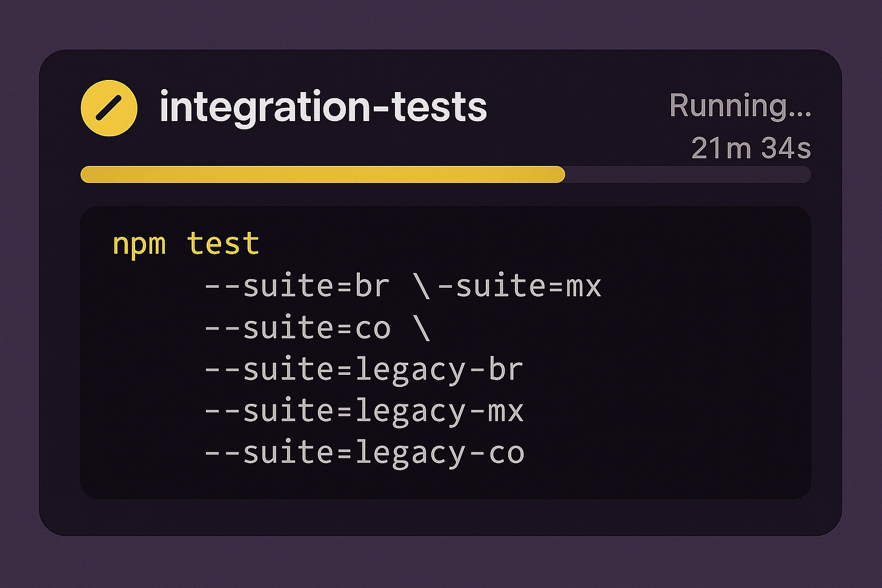Screen dimensions: 882x588
Task: Select the npm test command text
Action: pyautogui.click(x=185, y=243)
